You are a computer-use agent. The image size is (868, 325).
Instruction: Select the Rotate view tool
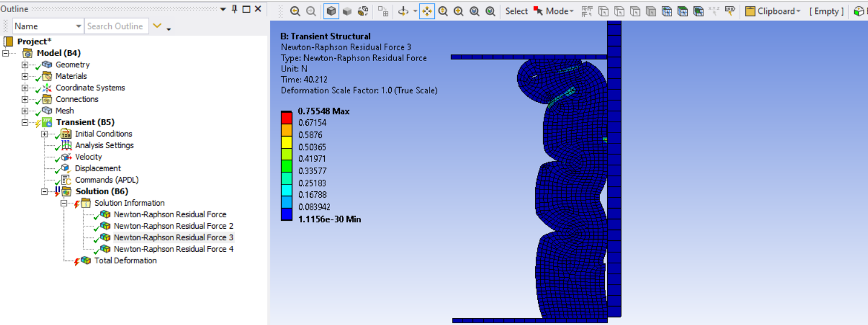click(403, 11)
